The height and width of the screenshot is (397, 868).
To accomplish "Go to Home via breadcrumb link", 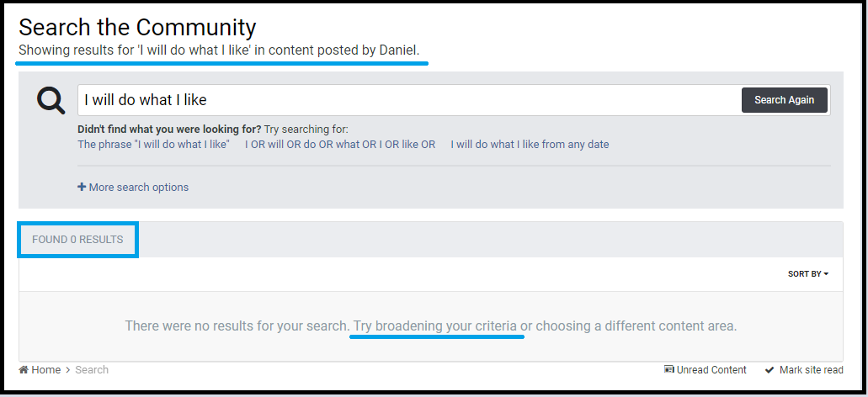I will click(x=40, y=370).
